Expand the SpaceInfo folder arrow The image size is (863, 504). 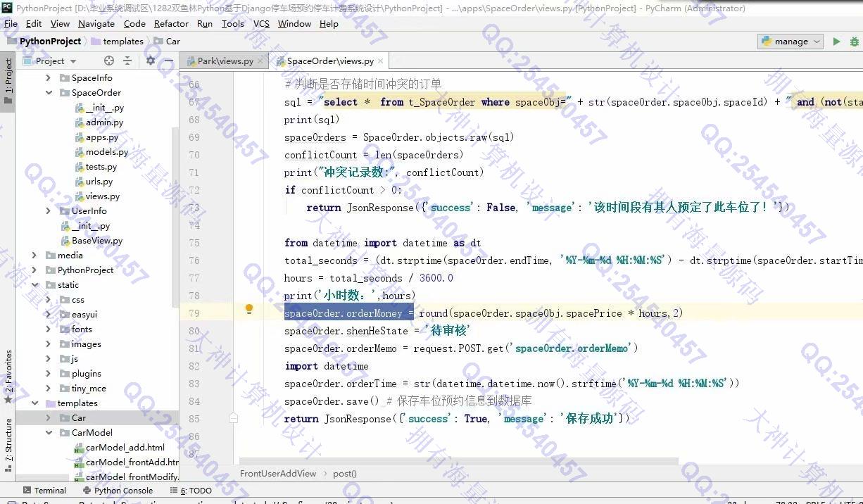(x=49, y=78)
